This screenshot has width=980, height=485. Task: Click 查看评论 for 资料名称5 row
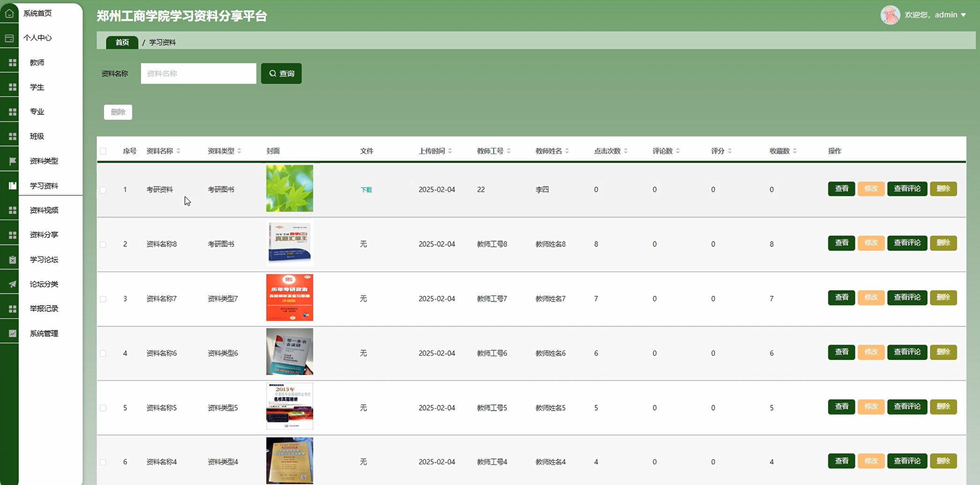(x=907, y=406)
